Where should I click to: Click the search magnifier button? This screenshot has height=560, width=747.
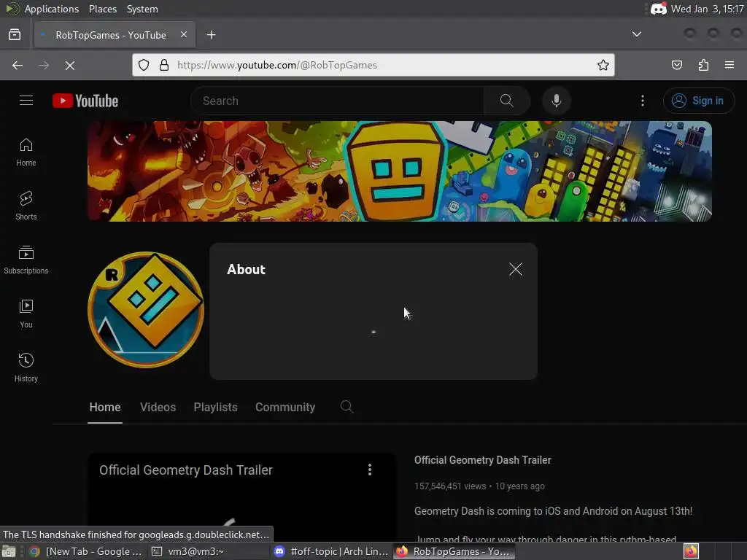click(x=506, y=101)
